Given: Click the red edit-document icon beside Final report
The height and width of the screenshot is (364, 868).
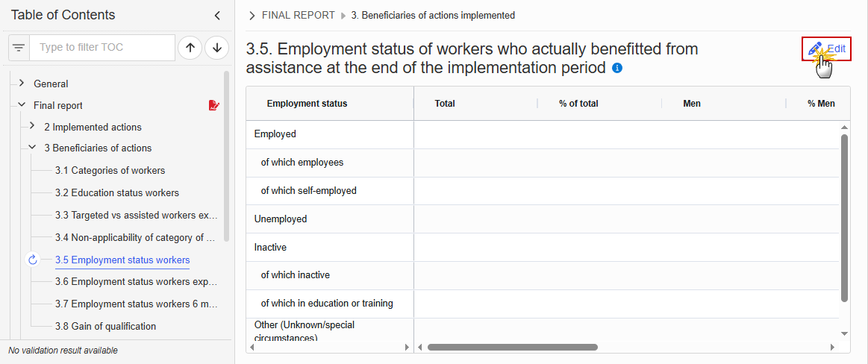Looking at the screenshot, I should pos(213,105).
